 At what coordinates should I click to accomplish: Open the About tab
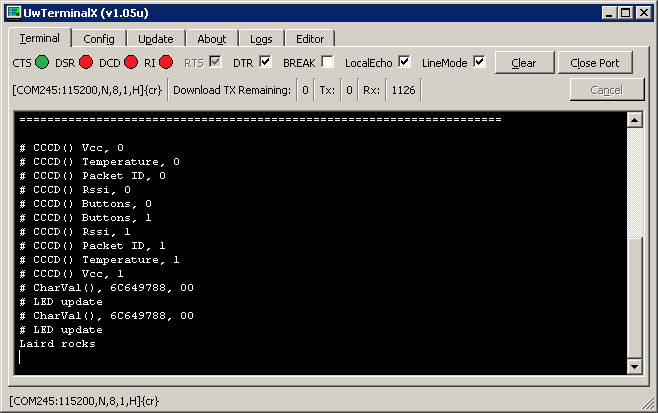point(212,39)
